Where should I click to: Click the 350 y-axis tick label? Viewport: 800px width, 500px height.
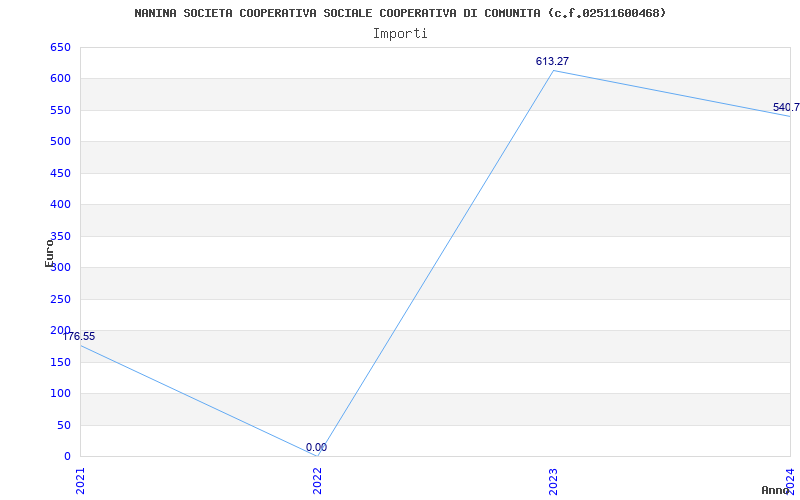(x=60, y=236)
